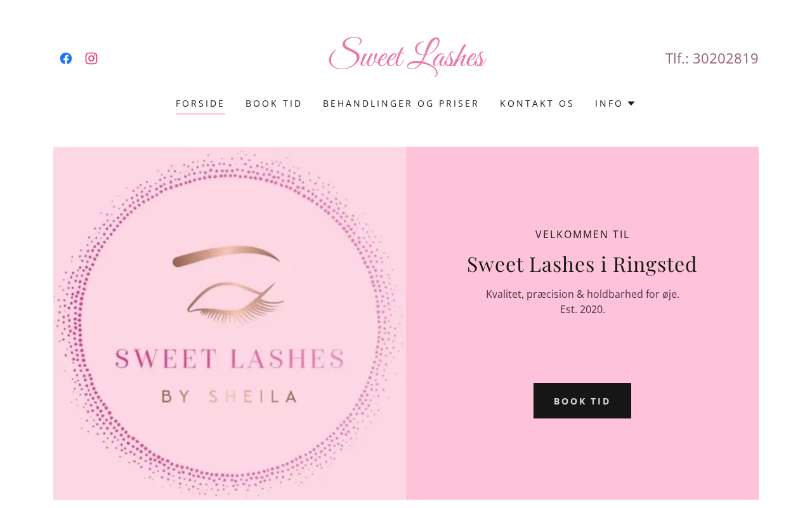Click the arrow next to INFO
Screen dimensions: 812x508
(x=631, y=103)
